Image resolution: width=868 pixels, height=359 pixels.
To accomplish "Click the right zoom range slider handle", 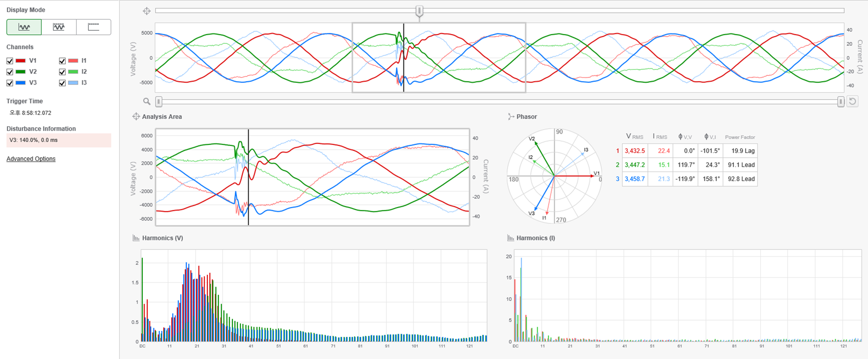I will tap(841, 101).
